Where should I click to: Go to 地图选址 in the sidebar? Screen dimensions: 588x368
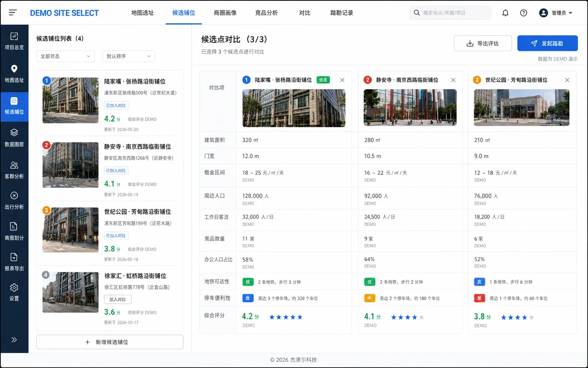click(x=14, y=74)
